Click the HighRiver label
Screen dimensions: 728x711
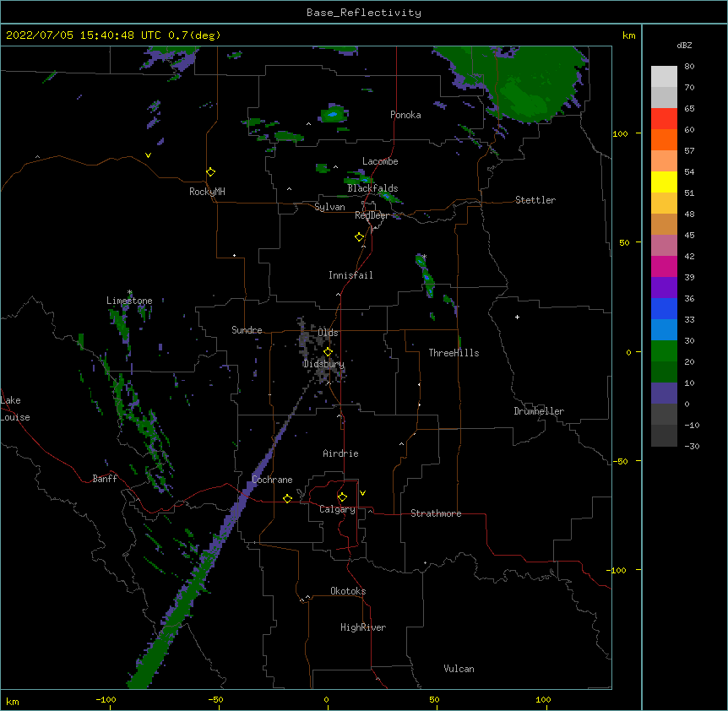coord(363,627)
